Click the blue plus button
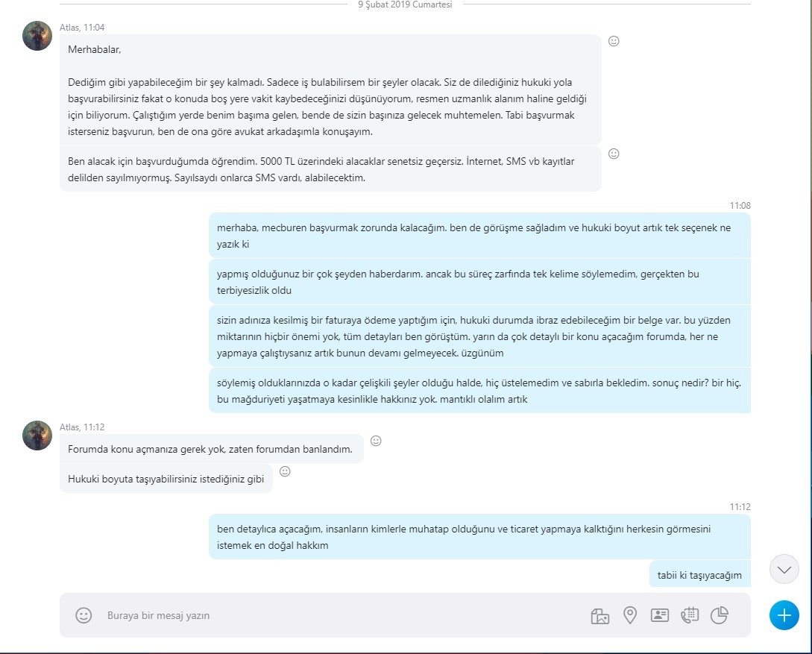Viewport: 812px width, 654px height. point(784,615)
